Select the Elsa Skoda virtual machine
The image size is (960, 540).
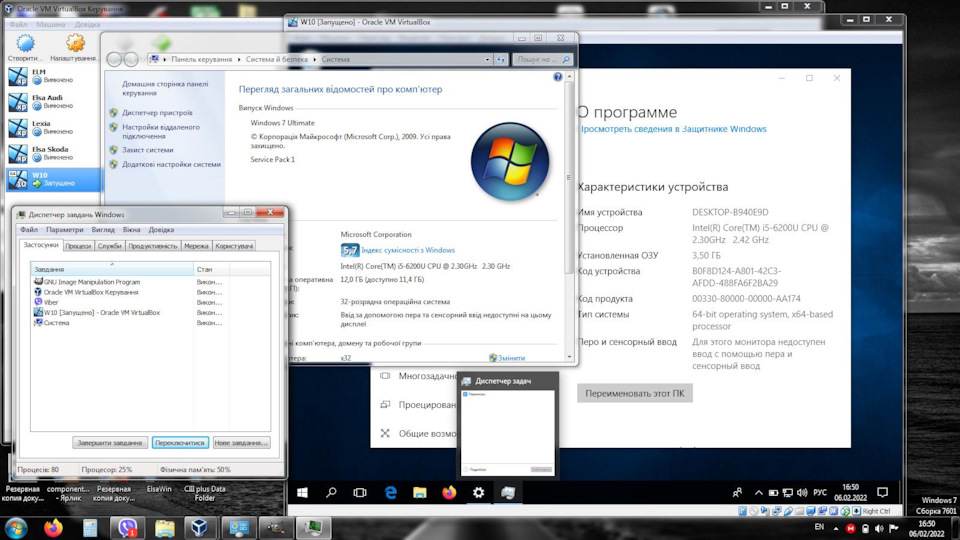(x=53, y=153)
